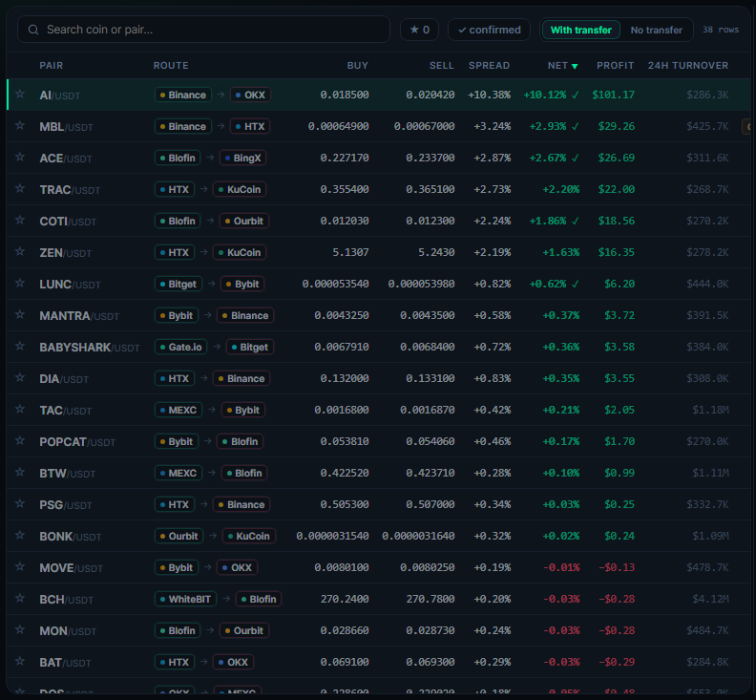
Task: Favorite the MBL/USDT row star
Action: point(20,125)
